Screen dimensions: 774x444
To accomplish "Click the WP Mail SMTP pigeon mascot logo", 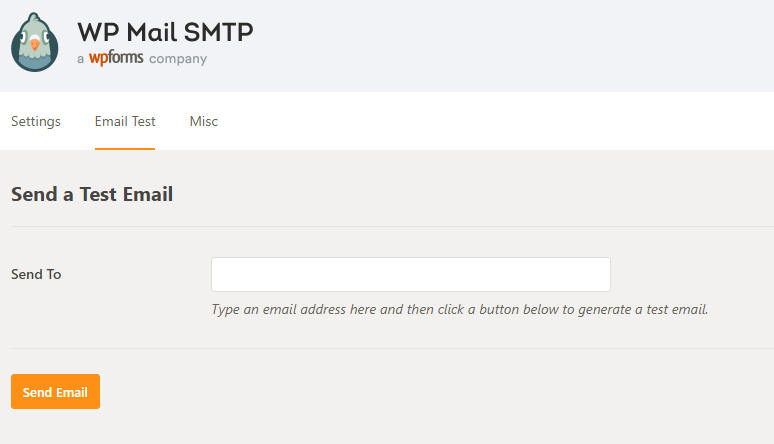I will pos(35,42).
